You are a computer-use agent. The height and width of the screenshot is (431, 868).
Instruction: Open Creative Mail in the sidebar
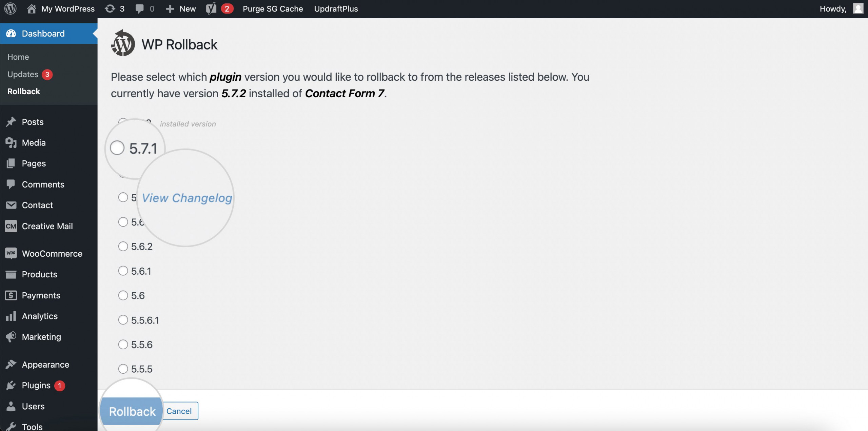[x=47, y=226]
